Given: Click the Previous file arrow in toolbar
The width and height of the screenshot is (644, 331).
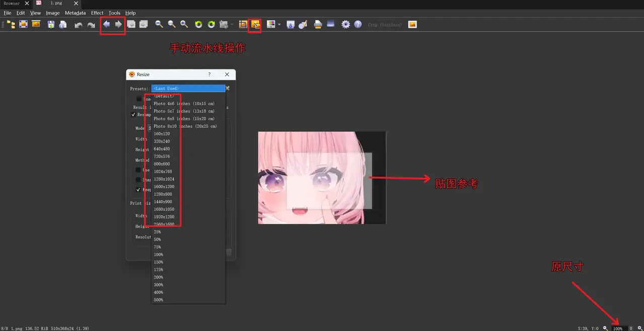Looking at the screenshot, I should coord(107,24).
